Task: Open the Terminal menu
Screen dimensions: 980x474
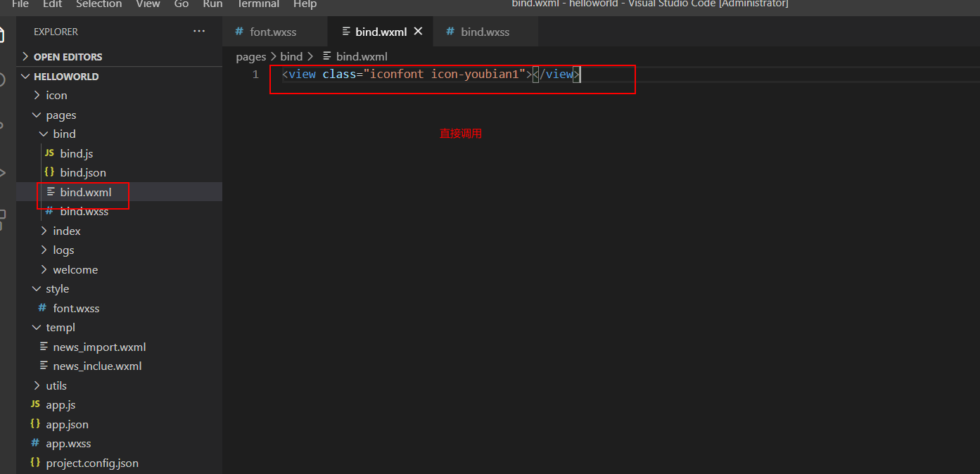Action: tap(258, 4)
